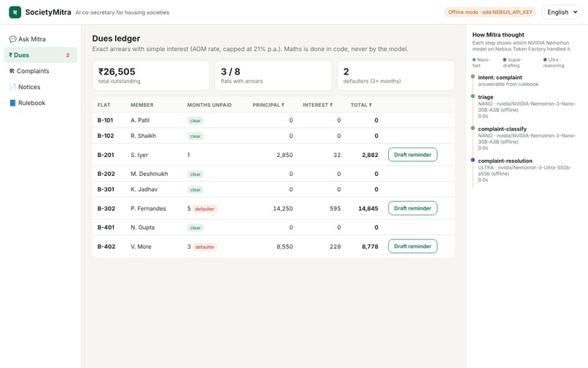Click the green Nano legend dot
588x368 pixels.
click(474, 60)
